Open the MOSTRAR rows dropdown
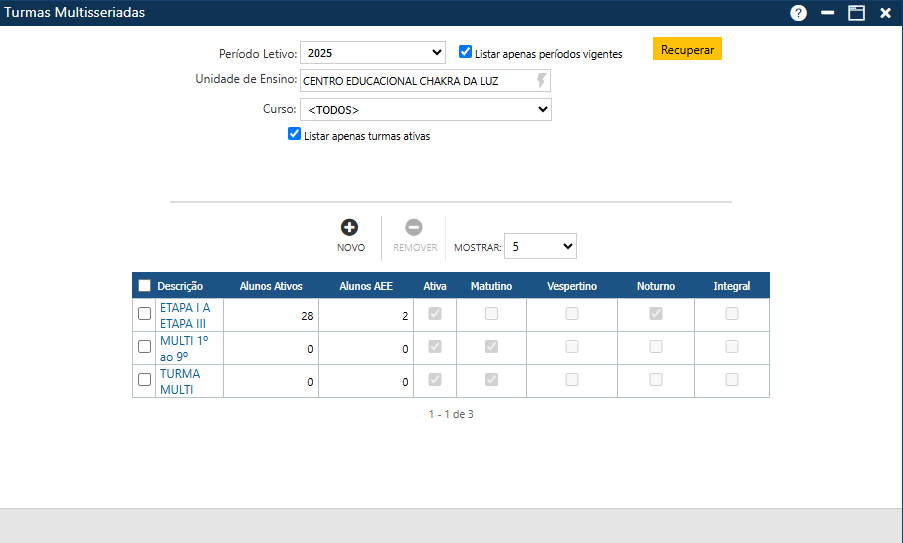This screenshot has height=543, width=903. (x=540, y=246)
